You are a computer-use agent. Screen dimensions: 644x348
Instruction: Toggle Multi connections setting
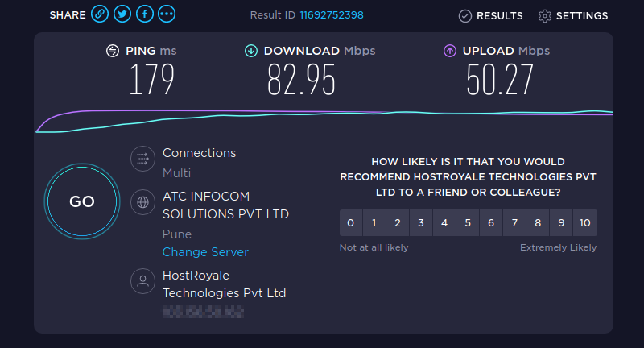[x=176, y=173]
